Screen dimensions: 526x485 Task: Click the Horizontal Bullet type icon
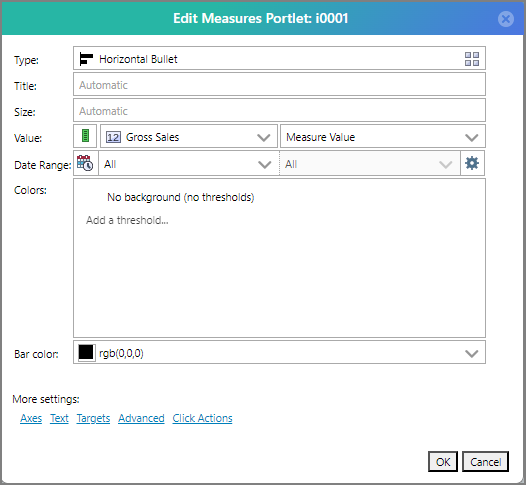click(86, 59)
